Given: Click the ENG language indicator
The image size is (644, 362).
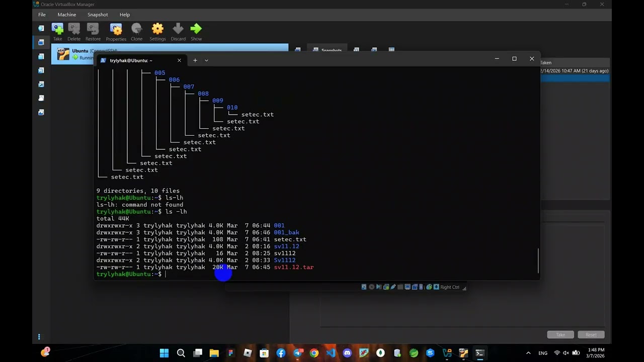Looking at the screenshot, I should 543,353.
